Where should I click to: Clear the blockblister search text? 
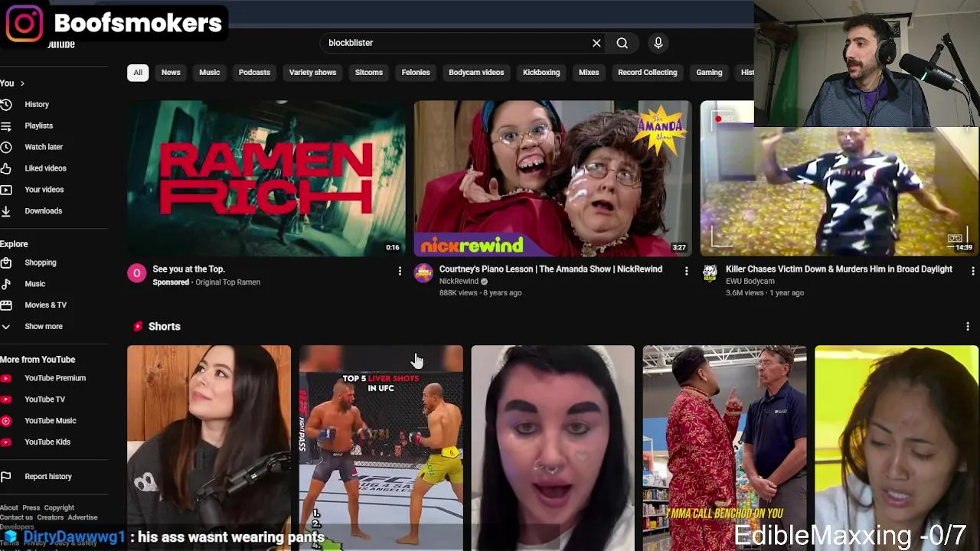click(596, 43)
